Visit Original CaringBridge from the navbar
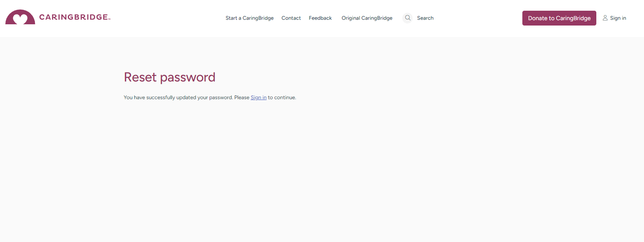The image size is (644, 242). pyautogui.click(x=367, y=18)
